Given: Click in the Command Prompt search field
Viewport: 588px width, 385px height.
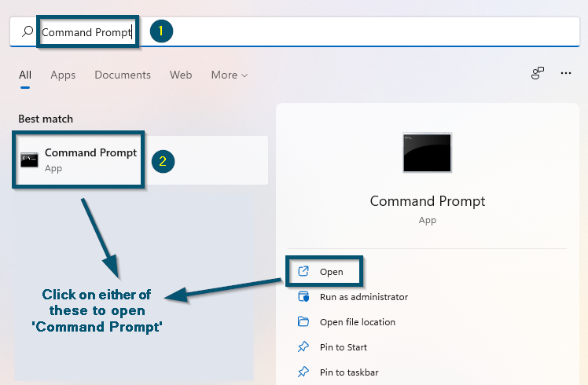Looking at the screenshot, I should pyautogui.click(x=295, y=32).
